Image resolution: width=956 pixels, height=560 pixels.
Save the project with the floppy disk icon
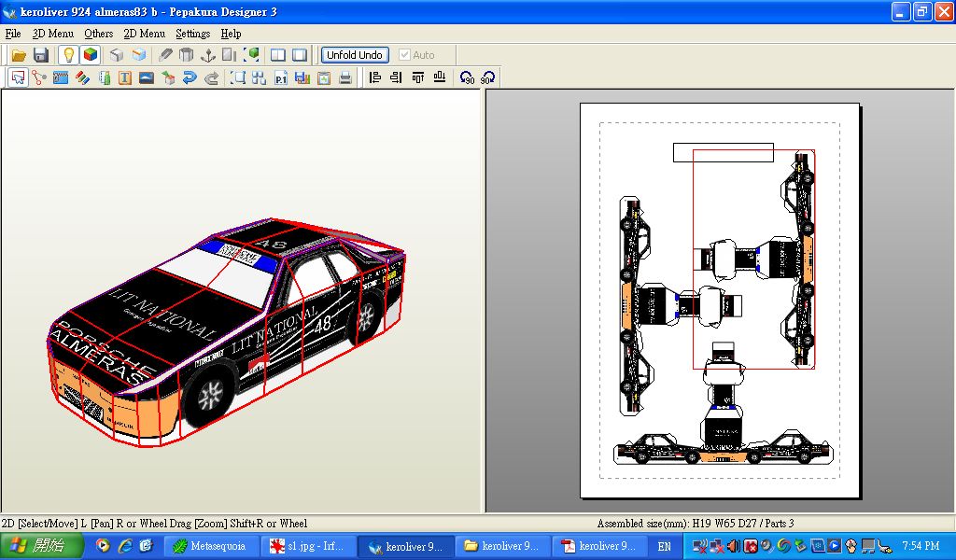pos(41,55)
